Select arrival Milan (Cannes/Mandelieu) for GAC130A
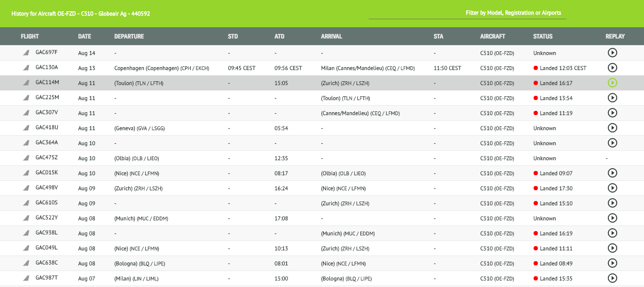Screen dimensions: 644x287 pos(368,68)
